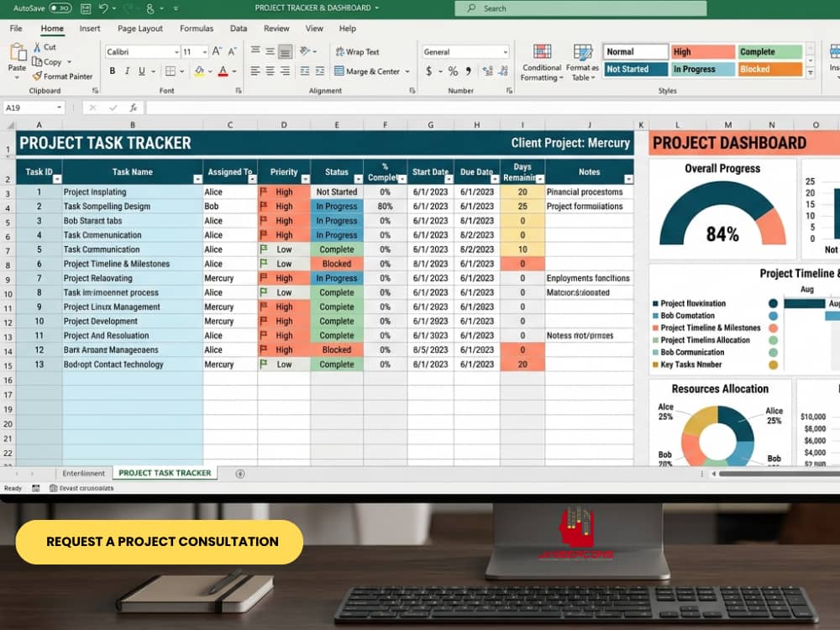The height and width of the screenshot is (630, 840).
Task: Click the Accounting dollar format icon
Action: tap(429, 71)
